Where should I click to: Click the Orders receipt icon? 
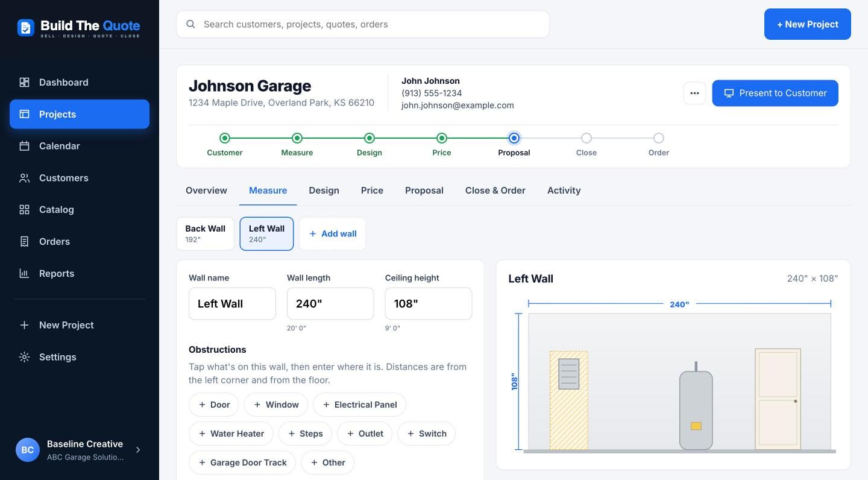(x=24, y=241)
